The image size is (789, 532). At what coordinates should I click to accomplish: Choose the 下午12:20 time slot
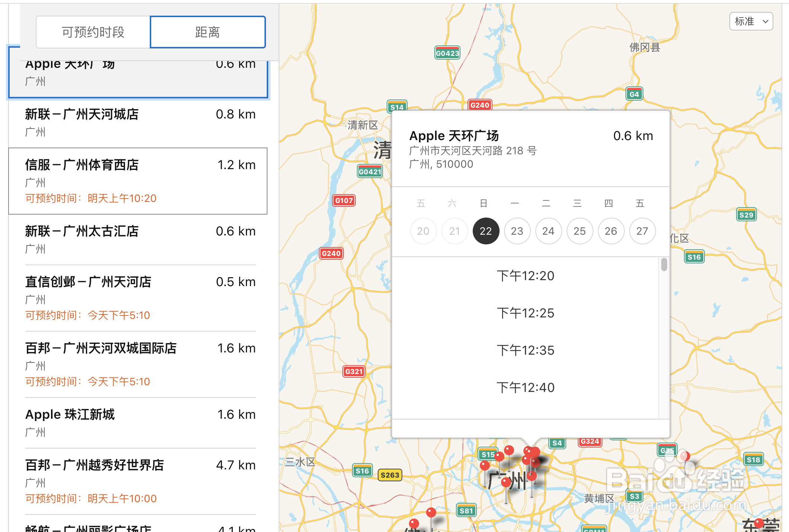pos(525,276)
